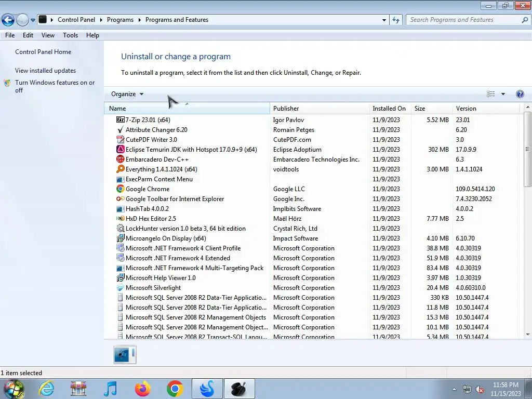Open the File menu

[x=10, y=35]
